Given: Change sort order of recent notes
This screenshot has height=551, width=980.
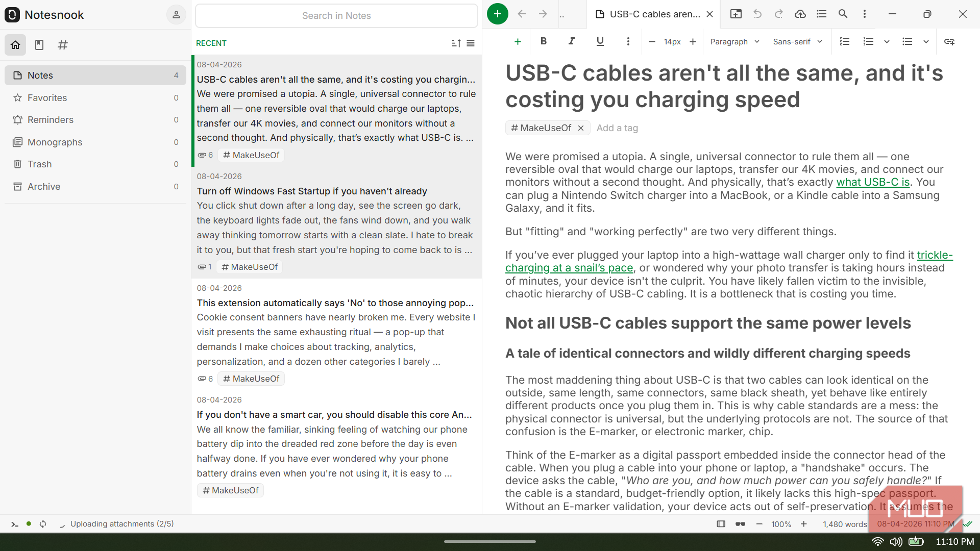Looking at the screenshot, I should click(456, 43).
